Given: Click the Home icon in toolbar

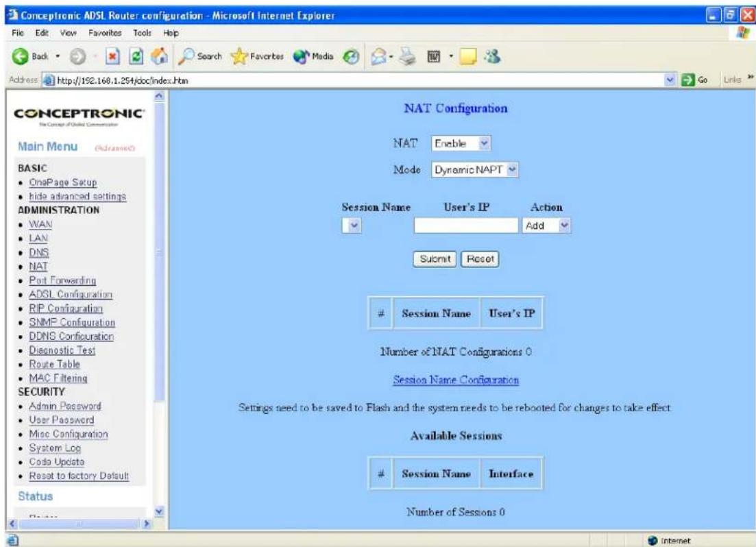Looking at the screenshot, I should coord(159,56).
